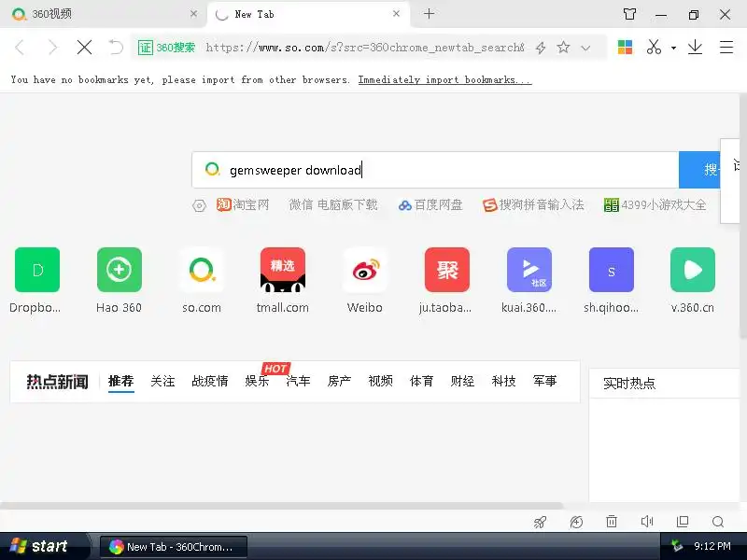Open 微信 电脑版下载 link

coord(333,204)
